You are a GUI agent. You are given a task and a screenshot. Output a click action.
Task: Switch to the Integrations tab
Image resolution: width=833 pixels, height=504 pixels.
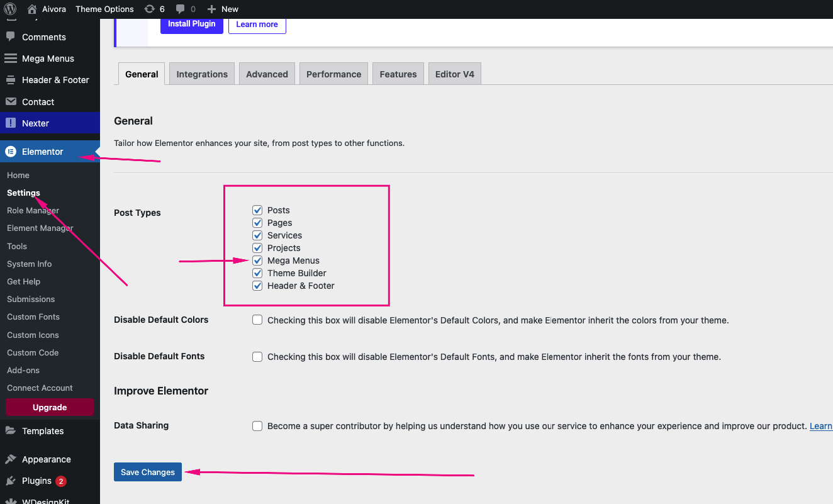[x=202, y=74]
